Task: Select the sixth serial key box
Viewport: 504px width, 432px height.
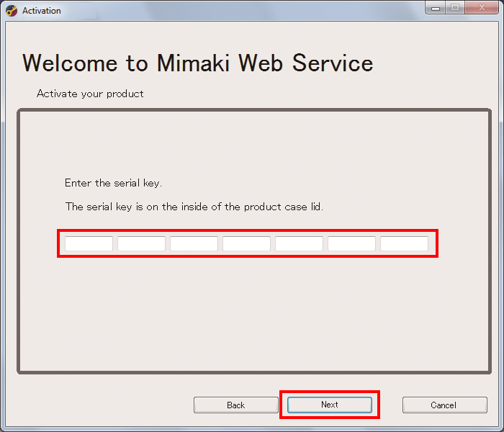Action: [x=351, y=244]
